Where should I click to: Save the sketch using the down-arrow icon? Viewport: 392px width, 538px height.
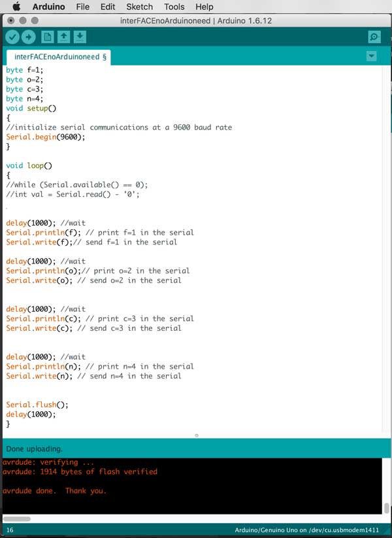tap(80, 37)
